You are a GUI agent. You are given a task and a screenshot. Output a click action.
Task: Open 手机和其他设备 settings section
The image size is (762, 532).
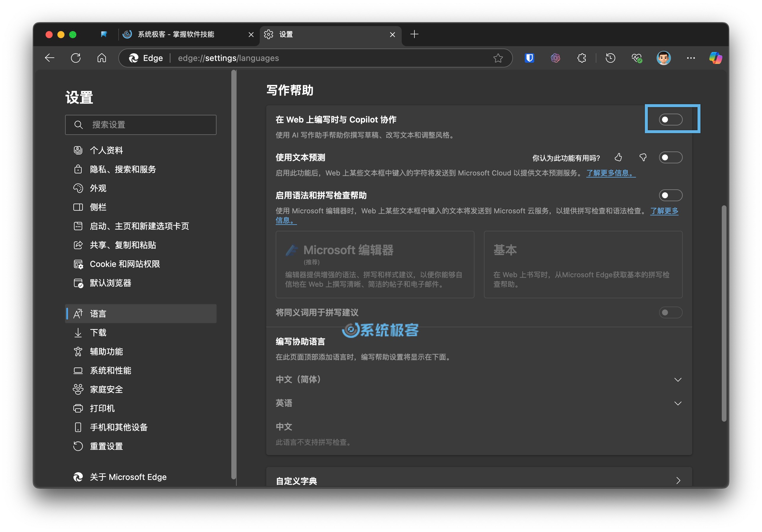pyautogui.click(x=141, y=427)
